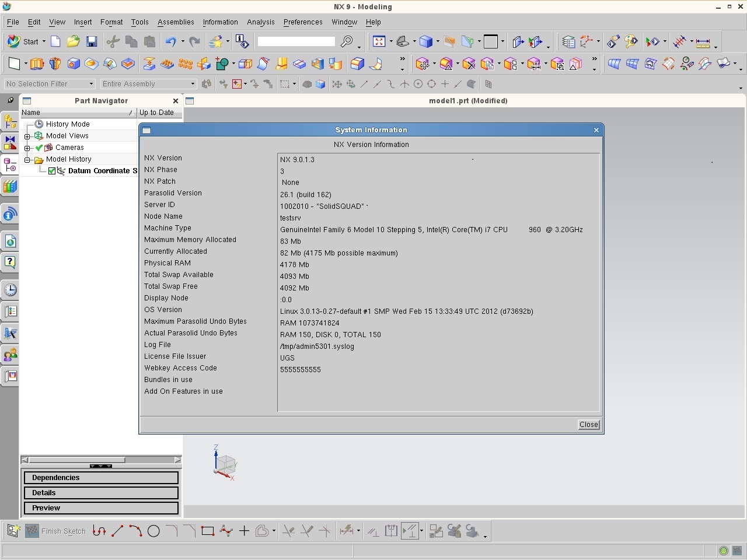Close the Part Navigator panel with X
The height and width of the screenshot is (560, 747).
click(x=176, y=101)
